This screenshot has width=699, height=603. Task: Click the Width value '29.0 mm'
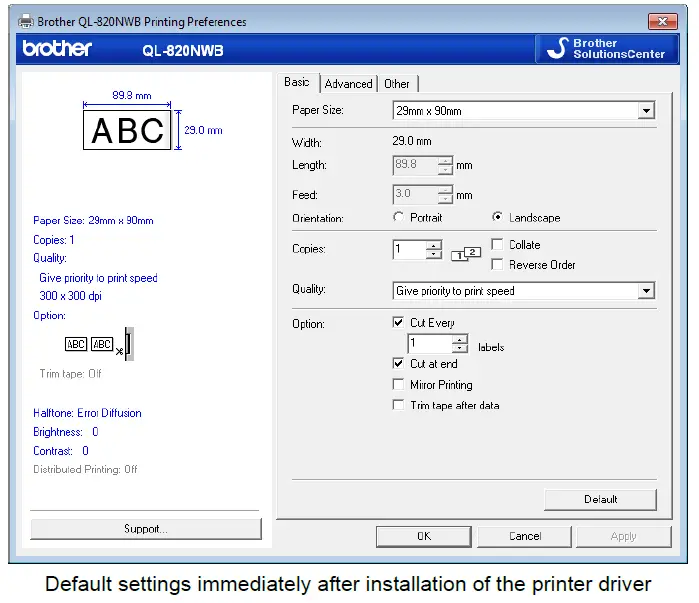[412, 141]
